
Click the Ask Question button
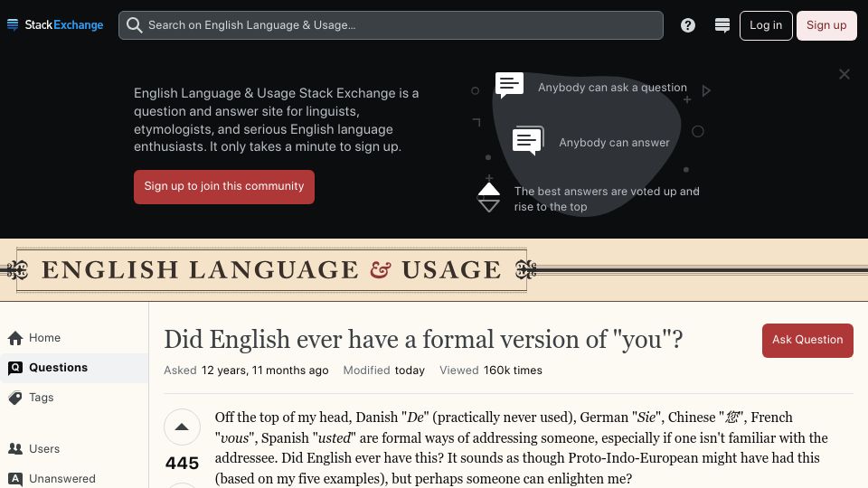click(x=807, y=341)
